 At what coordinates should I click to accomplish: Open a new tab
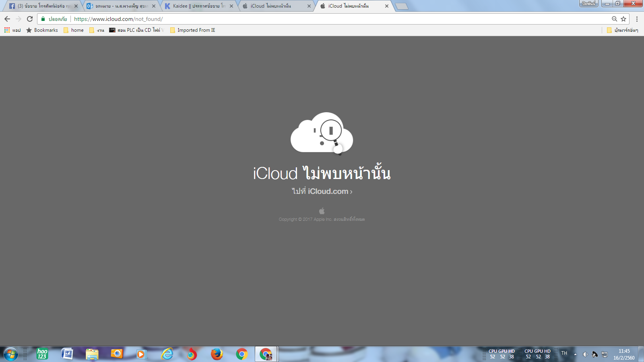[x=402, y=6]
